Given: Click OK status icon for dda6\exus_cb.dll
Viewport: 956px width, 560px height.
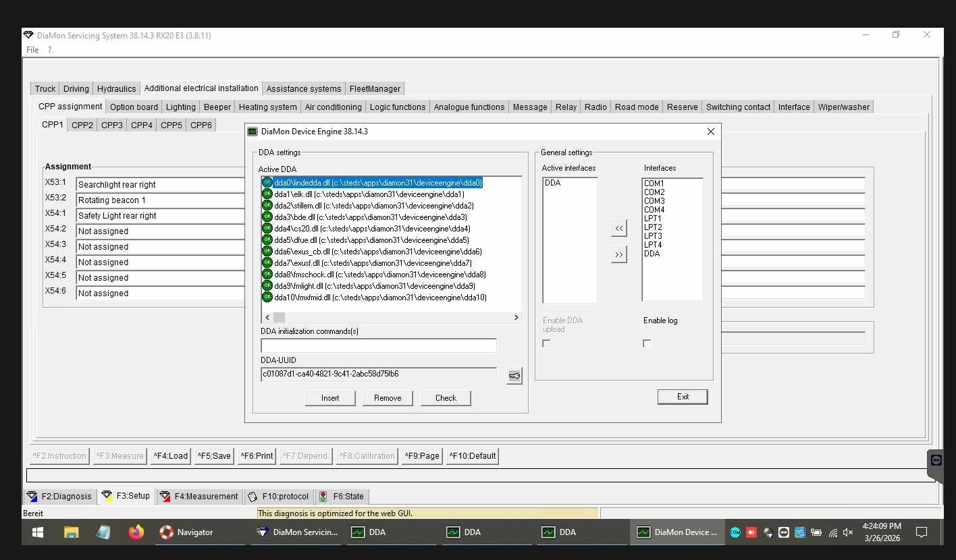Looking at the screenshot, I should pos(267,252).
